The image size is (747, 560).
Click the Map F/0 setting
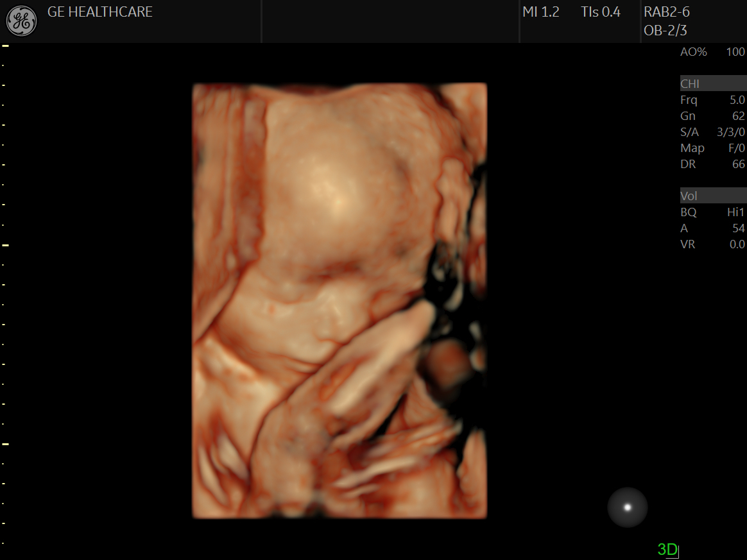click(x=712, y=148)
